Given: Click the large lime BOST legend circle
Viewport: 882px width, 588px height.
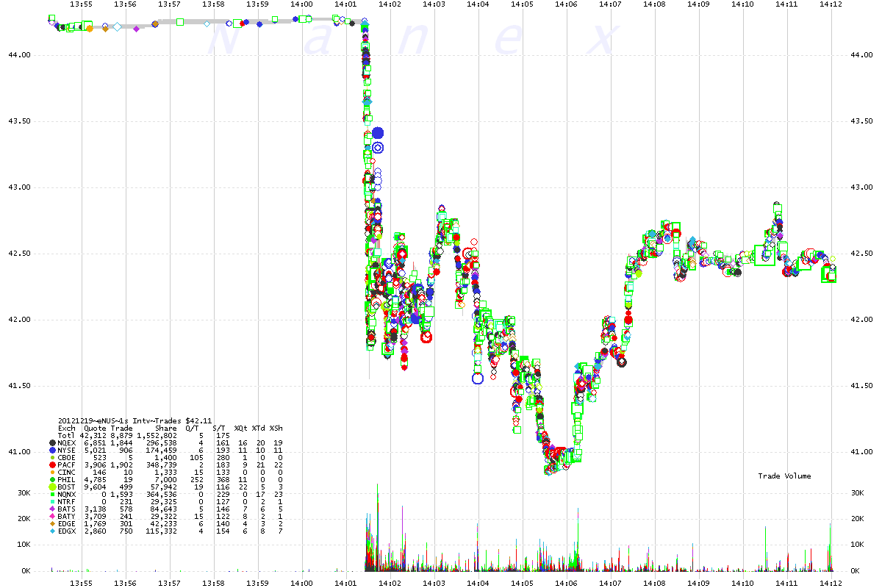Looking at the screenshot, I should pos(51,487).
